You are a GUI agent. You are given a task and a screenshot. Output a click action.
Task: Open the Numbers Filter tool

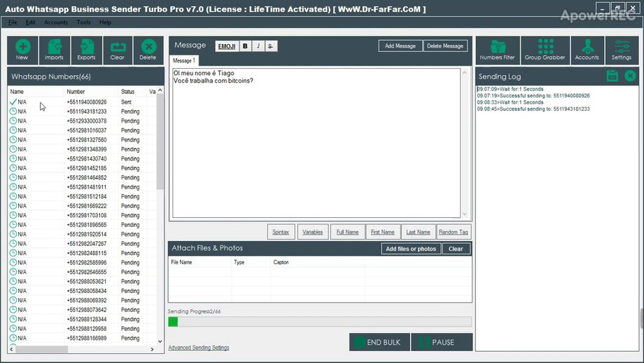[x=497, y=50]
